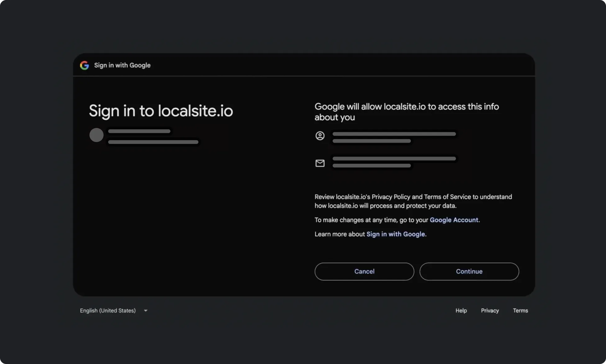Open the Google Account link
The height and width of the screenshot is (364, 606).
[x=454, y=220]
